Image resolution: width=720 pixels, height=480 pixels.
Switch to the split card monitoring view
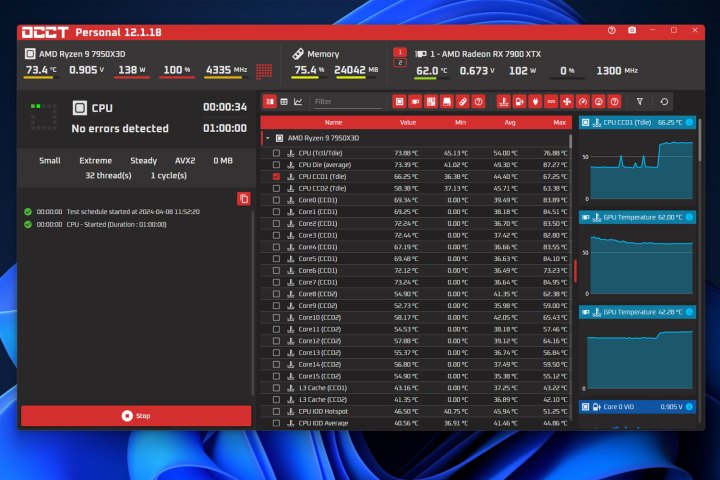click(270, 102)
